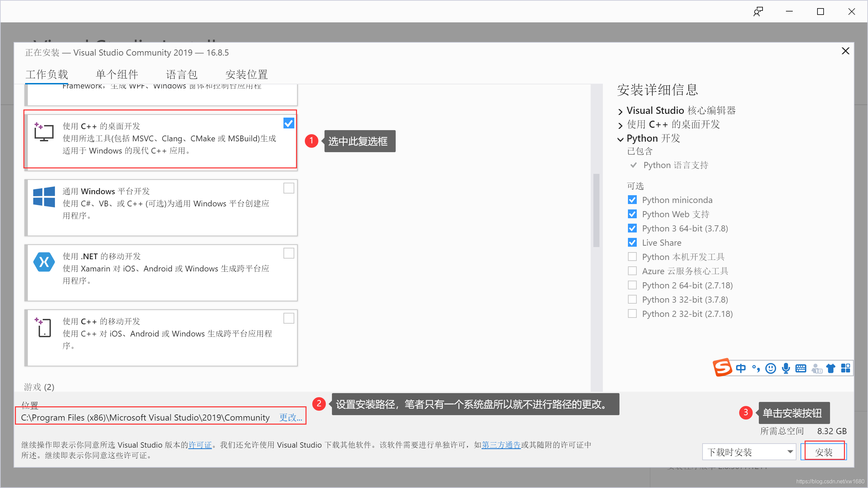Click the Sogou input method S logo

722,368
